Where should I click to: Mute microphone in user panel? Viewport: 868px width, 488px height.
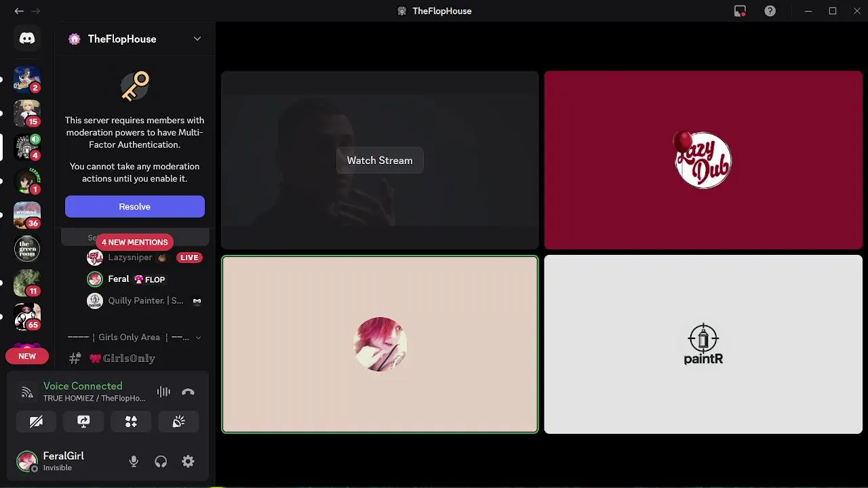tap(134, 462)
